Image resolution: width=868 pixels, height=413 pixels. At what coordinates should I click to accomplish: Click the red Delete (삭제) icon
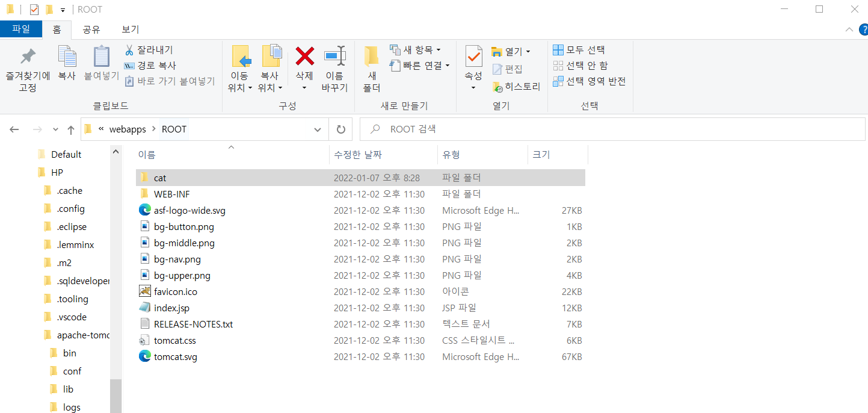tap(304, 57)
